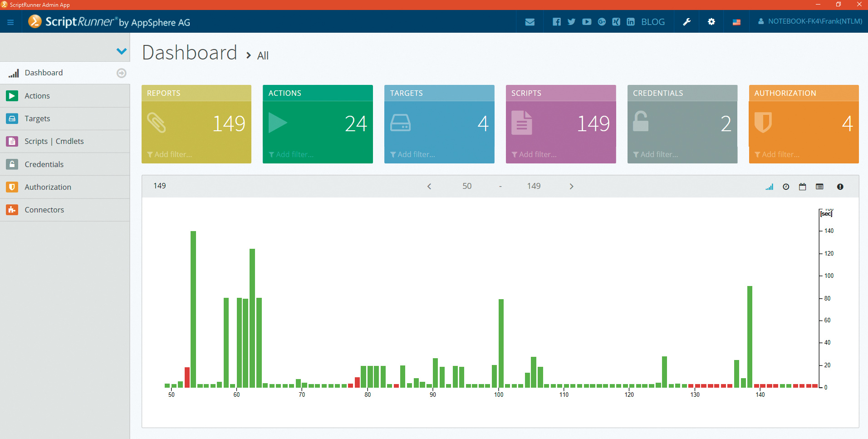Open settings via the gear icon
Screen dimensions: 868x439
coord(711,22)
